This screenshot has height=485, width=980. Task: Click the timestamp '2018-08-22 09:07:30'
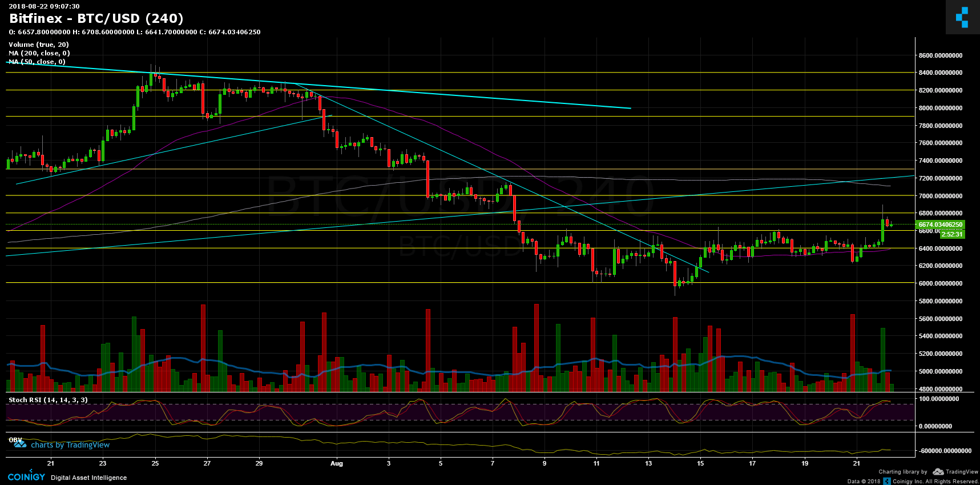[x=44, y=6]
